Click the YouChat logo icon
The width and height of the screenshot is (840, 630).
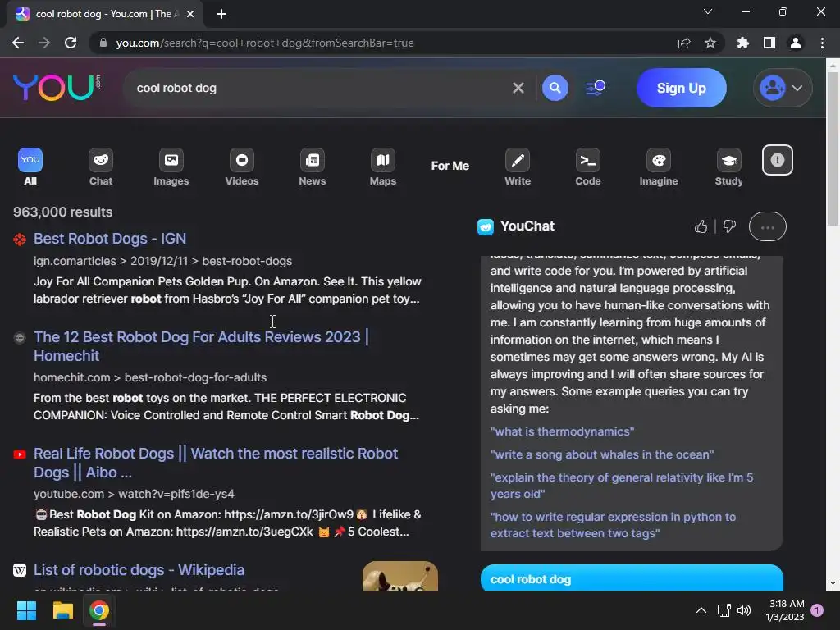pos(486,226)
